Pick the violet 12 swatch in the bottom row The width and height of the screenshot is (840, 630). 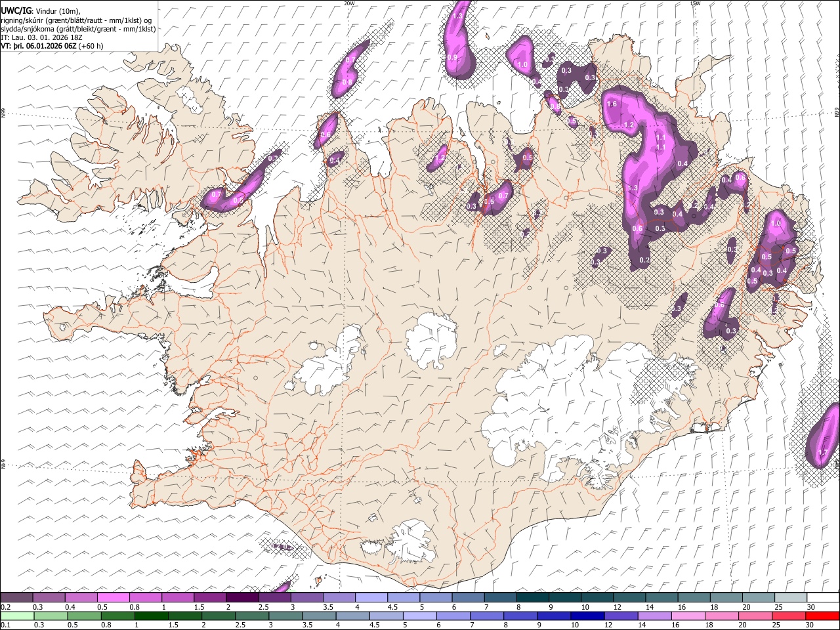click(620, 616)
